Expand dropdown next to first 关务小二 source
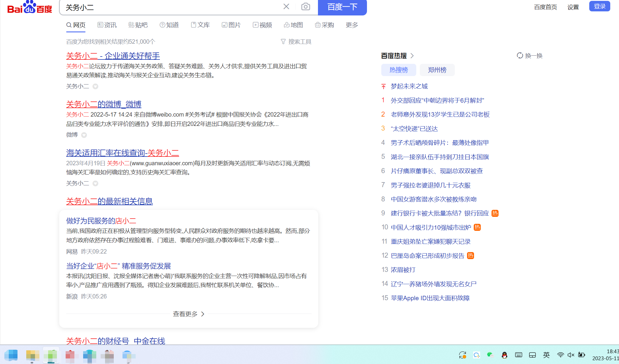This screenshot has width=619, height=364. [95, 87]
